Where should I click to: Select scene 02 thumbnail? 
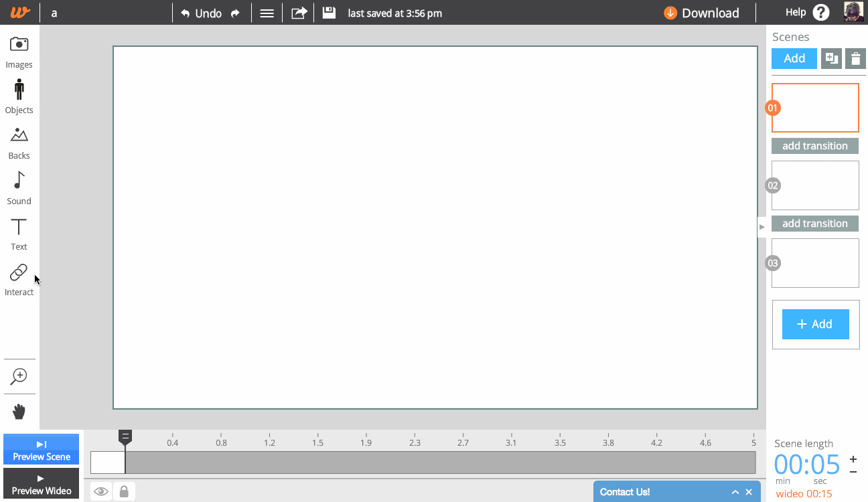coord(815,185)
